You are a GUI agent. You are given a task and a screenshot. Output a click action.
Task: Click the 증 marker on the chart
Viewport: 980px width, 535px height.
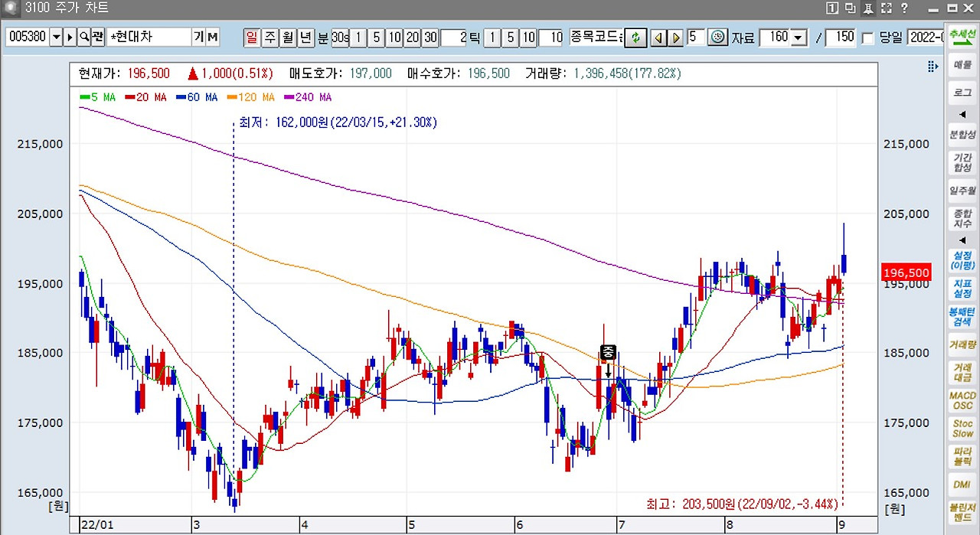tap(608, 352)
